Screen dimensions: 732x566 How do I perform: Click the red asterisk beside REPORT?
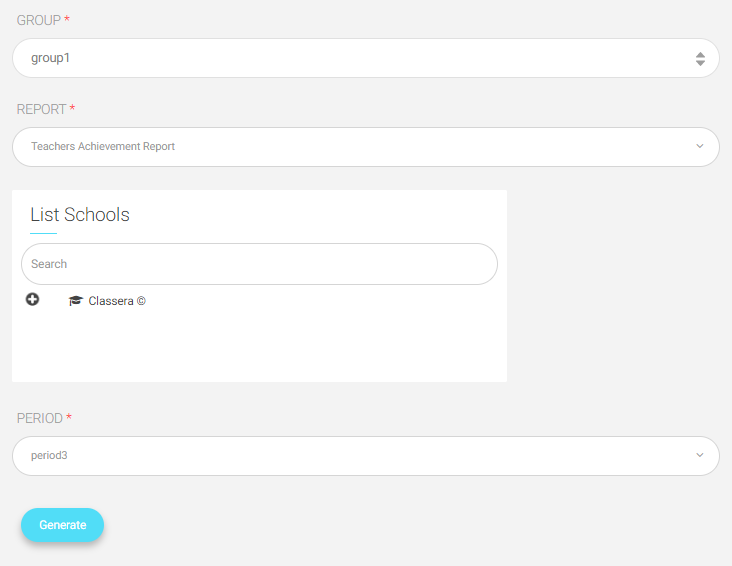coord(72,108)
